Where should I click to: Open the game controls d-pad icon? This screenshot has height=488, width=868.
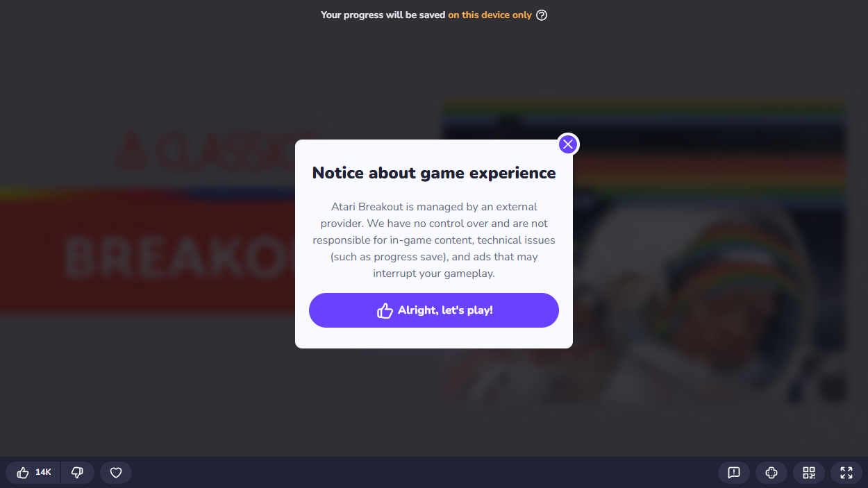click(771, 473)
